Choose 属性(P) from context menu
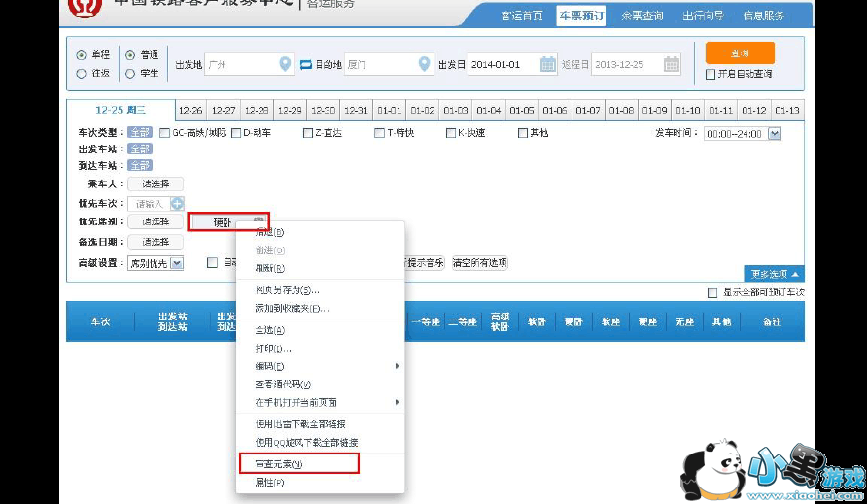Screen dimensions: 867x504 (320, 483)
